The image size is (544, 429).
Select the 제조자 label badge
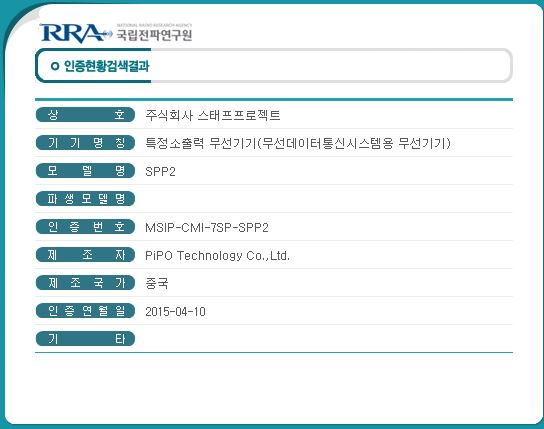tap(85, 255)
